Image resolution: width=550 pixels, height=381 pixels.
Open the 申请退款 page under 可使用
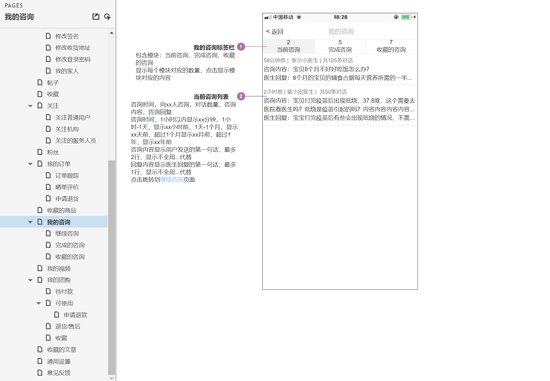75,315
